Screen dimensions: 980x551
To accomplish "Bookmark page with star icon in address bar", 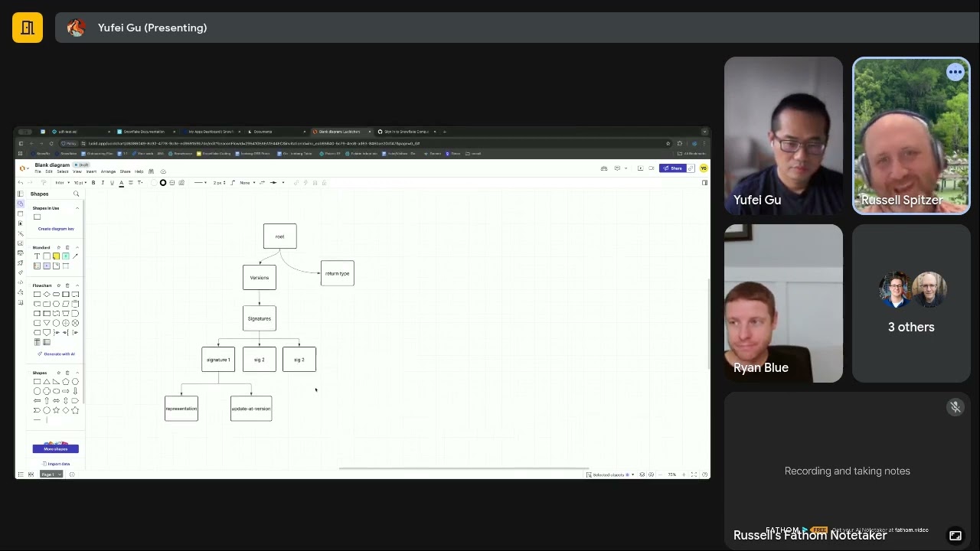I will (x=668, y=143).
